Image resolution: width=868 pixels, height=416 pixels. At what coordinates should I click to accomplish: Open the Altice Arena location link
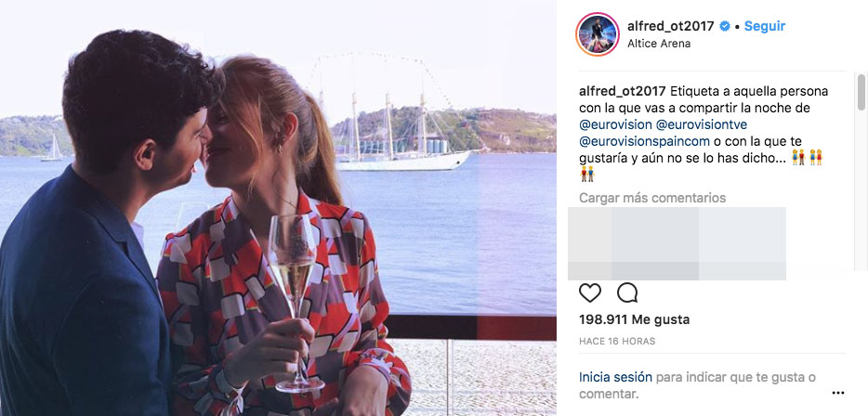point(659,44)
